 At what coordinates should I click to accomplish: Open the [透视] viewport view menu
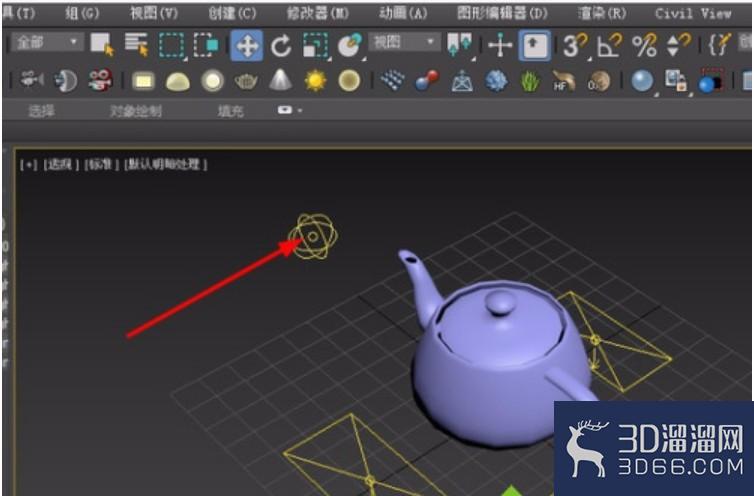click(x=61, y=165)
